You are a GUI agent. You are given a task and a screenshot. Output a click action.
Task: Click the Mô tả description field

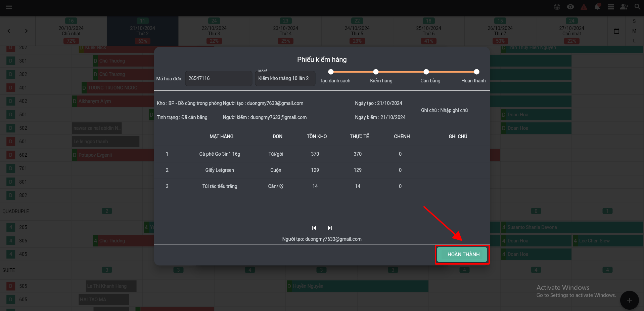coord(285,78)
